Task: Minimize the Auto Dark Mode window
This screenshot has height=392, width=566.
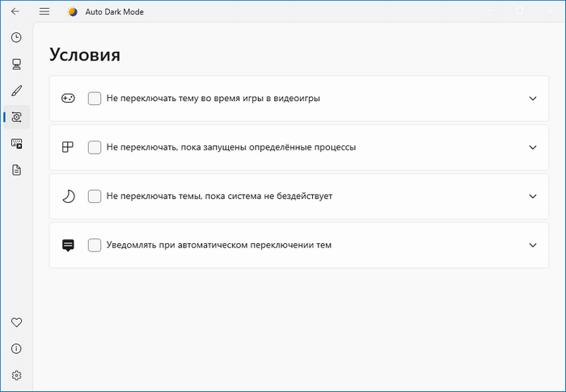Action: 489,11
